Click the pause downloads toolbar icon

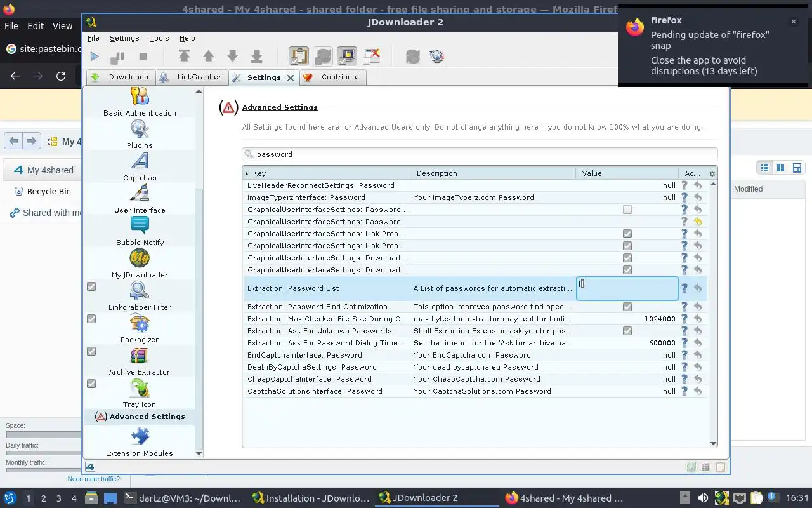click(x=117, y=57)
